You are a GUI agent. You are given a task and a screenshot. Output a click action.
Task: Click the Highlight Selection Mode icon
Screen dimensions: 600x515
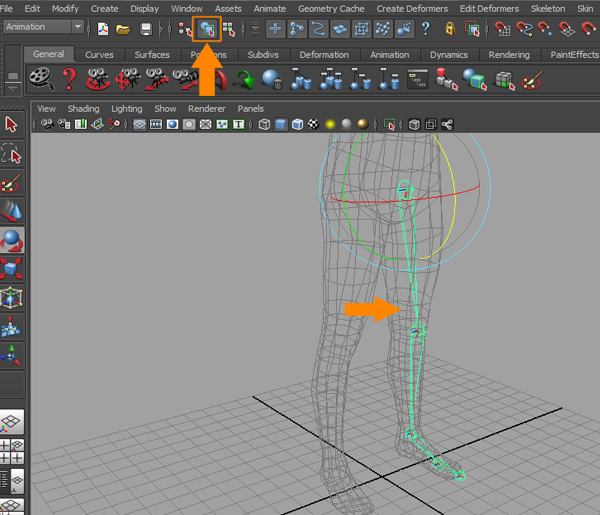click(473, 29)
